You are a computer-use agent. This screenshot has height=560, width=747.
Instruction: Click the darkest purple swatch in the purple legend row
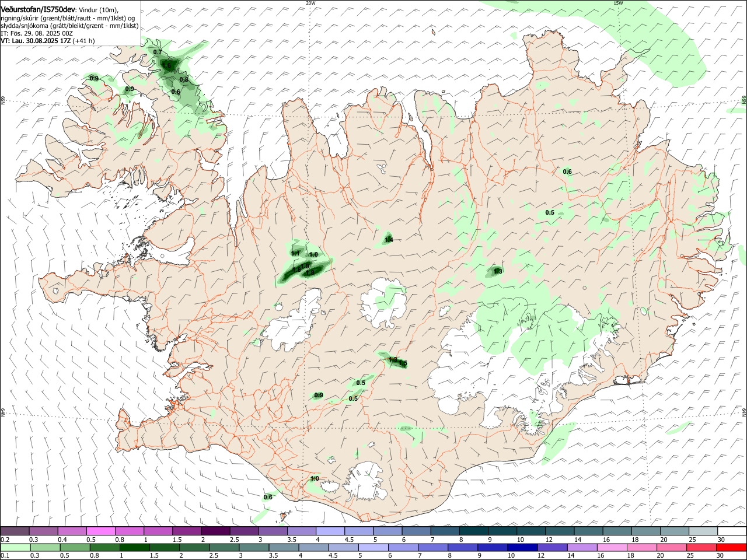point(215,531)
